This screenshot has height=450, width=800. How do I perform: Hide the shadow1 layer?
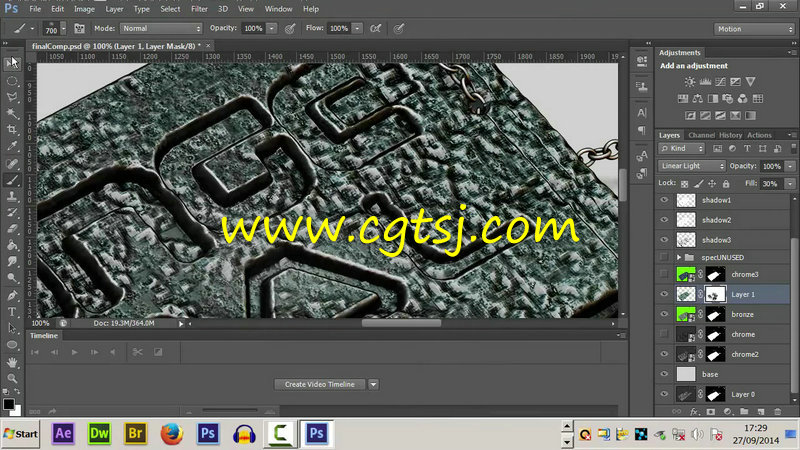[x=664, y=201]
